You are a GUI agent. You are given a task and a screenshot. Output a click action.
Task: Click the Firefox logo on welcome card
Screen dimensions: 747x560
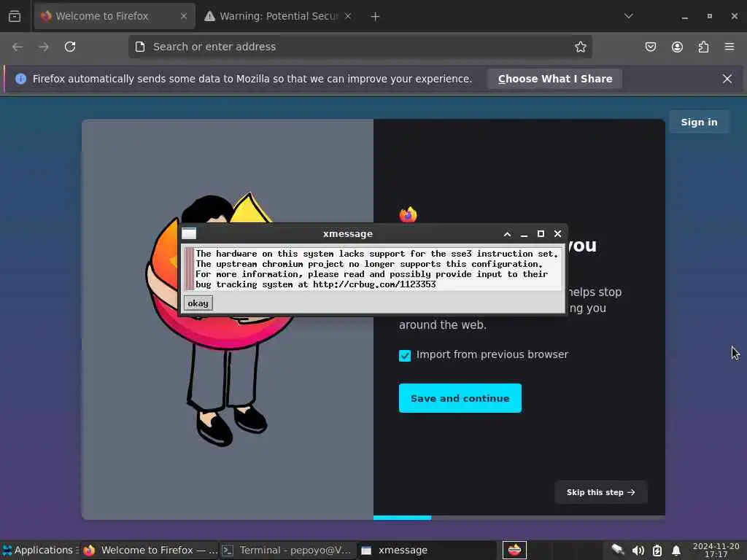click(x=409, y=215)
